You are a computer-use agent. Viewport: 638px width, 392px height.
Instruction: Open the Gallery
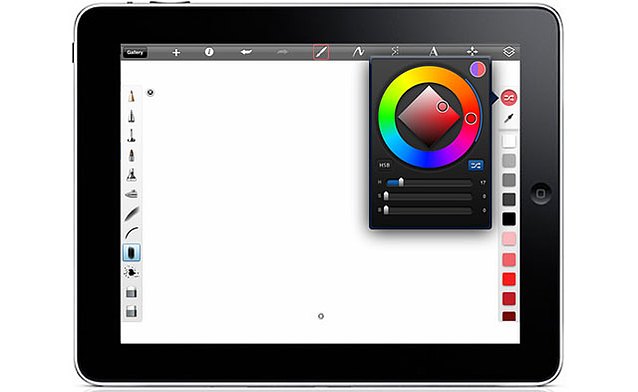(135, 53)
